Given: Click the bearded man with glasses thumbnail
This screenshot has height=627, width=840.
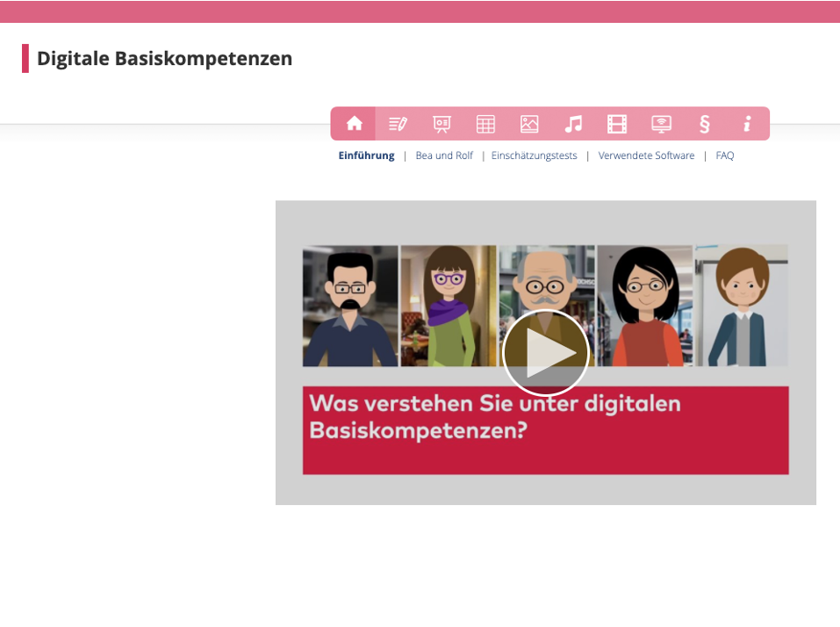Looking at the screenshot, I should click(x=350, y=306).
